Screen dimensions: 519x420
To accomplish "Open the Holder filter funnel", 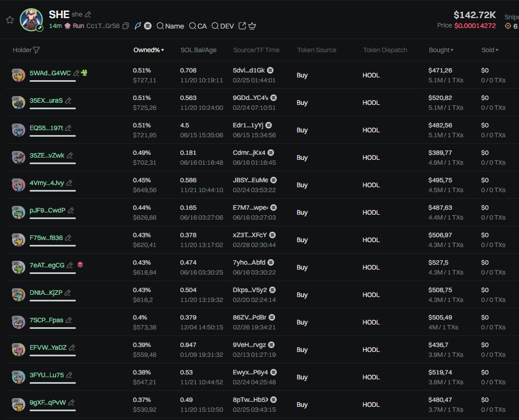I will (36, 50).
